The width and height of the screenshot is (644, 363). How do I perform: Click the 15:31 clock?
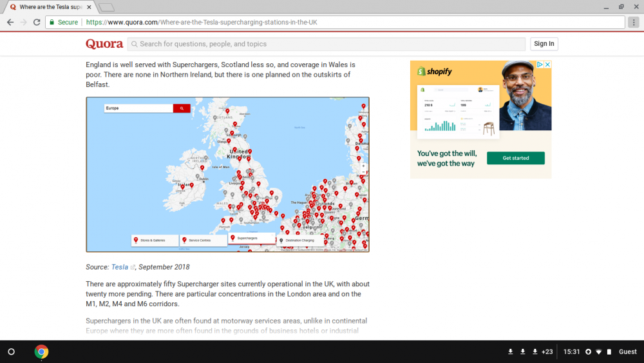point(571,351)
